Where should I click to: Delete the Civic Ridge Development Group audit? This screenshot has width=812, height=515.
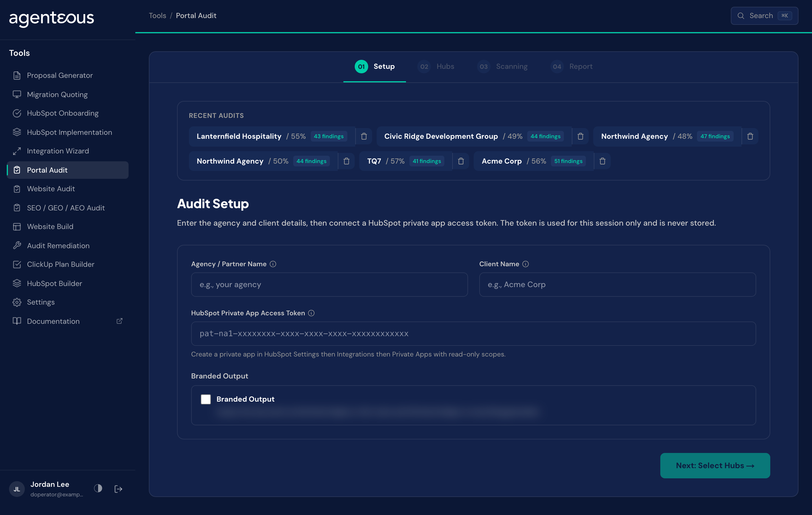pos(580,136)
